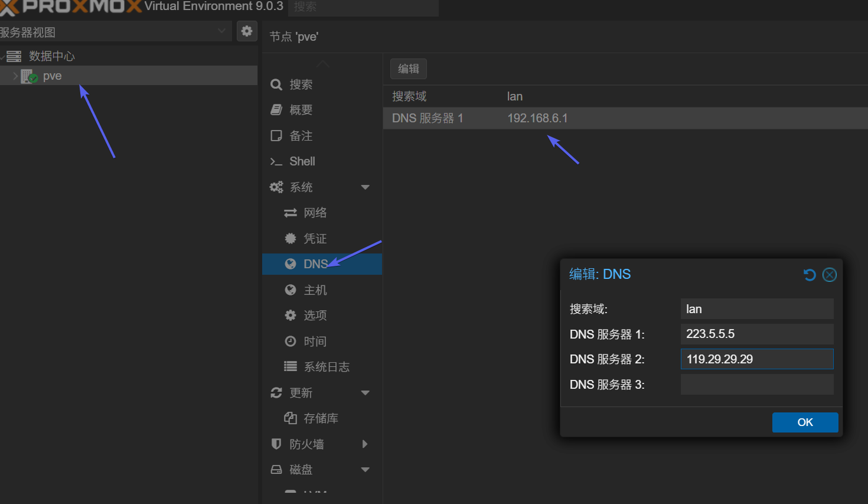Click the globe icon beside Hosts
This screenshot has height=504, width=868.
coord(291,290)
